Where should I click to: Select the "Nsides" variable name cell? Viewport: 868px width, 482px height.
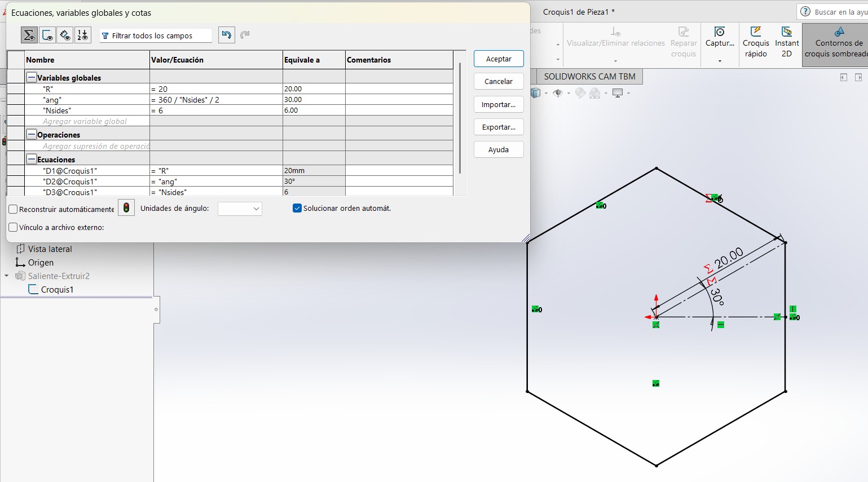[87, 110]
